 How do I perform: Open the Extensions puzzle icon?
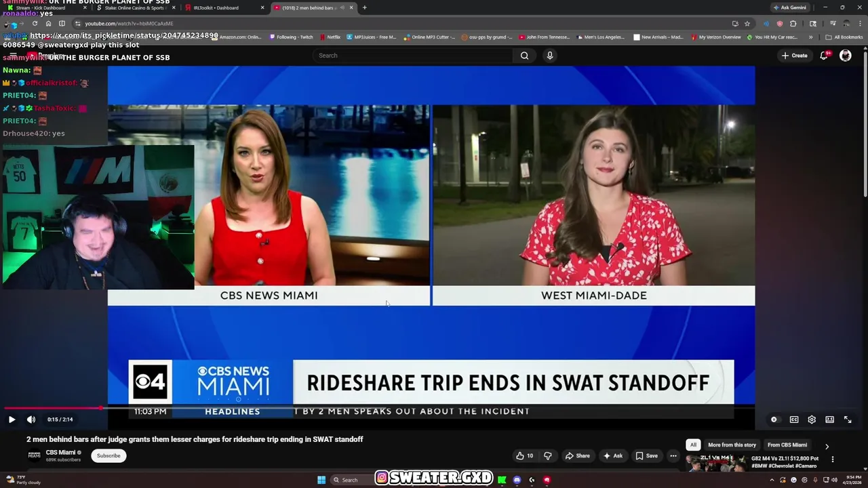[x=793, y=24]
